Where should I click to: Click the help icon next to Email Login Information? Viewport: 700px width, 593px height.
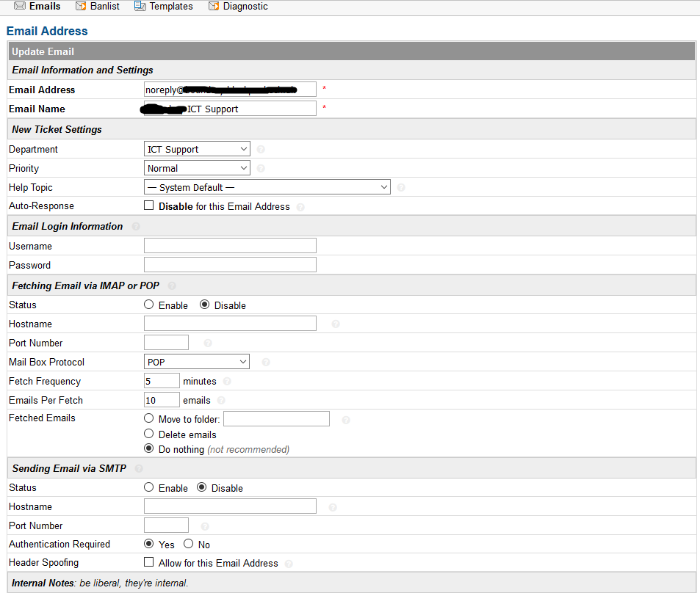135,226
